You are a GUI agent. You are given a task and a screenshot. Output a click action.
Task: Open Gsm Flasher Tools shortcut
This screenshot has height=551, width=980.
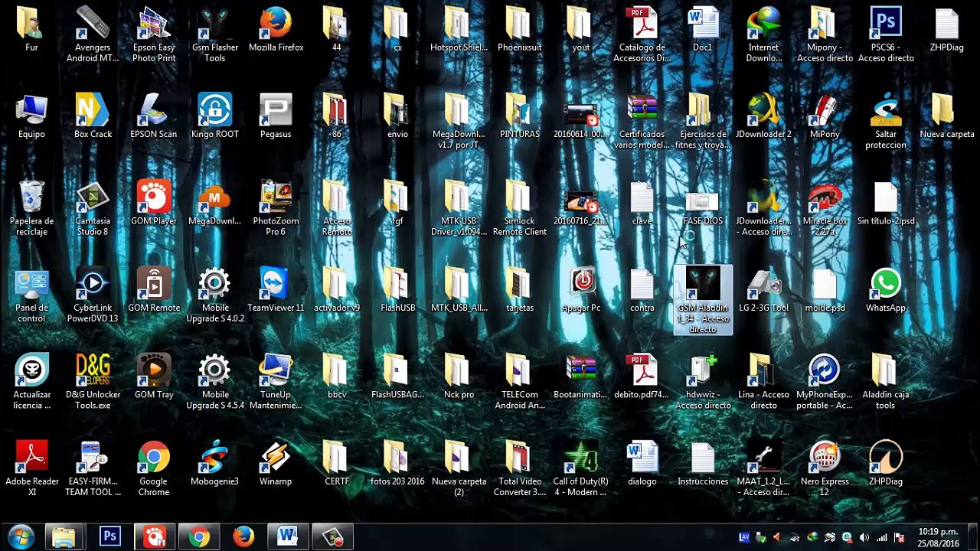[x=214, y=34]
